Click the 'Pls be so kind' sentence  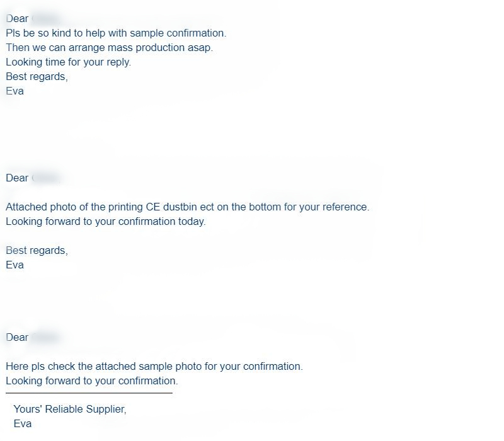(x=116, y=33)
